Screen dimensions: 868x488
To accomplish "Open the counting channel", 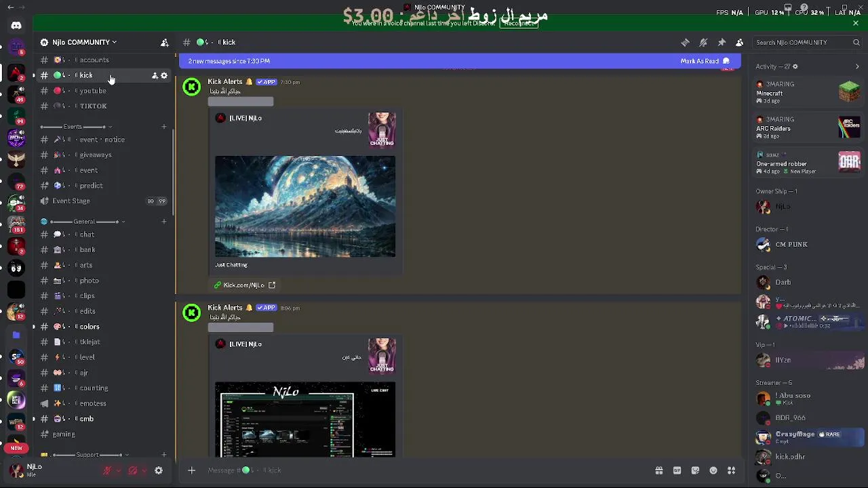I will (x=102, y=388).
